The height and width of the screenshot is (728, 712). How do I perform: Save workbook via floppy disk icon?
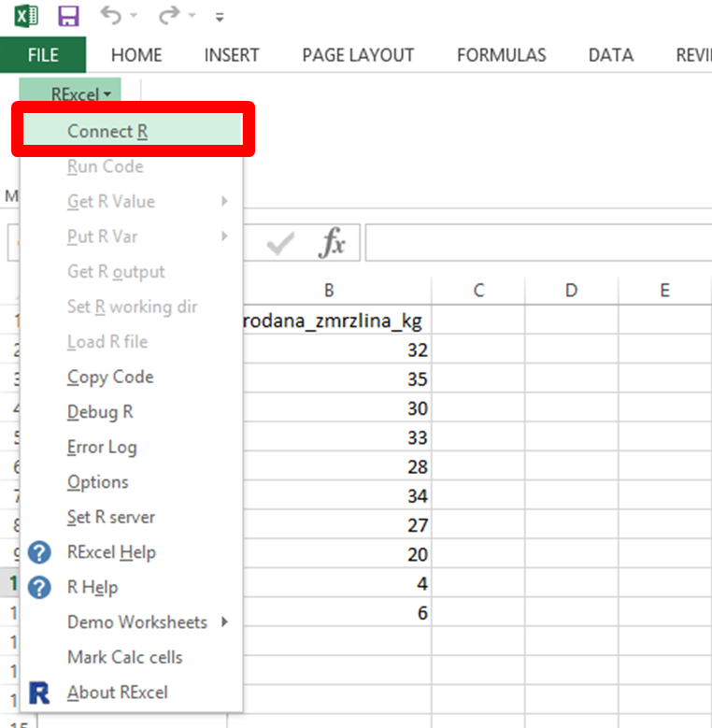[68, 16]
